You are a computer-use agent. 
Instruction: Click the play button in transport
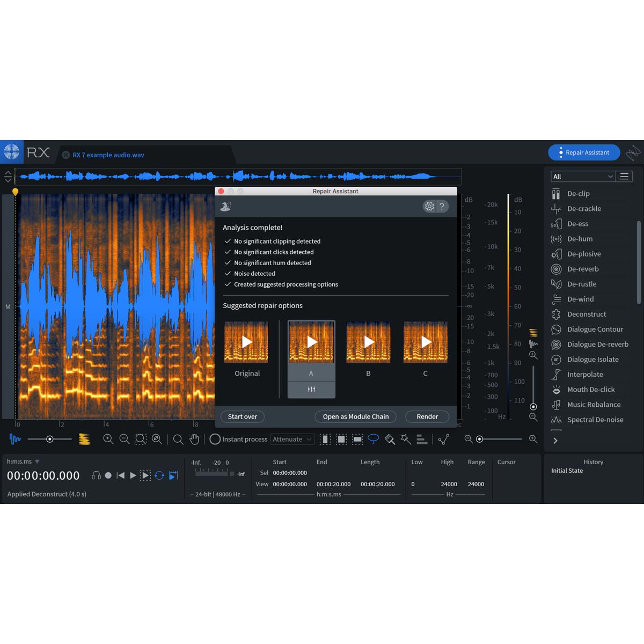pos(133,475)
